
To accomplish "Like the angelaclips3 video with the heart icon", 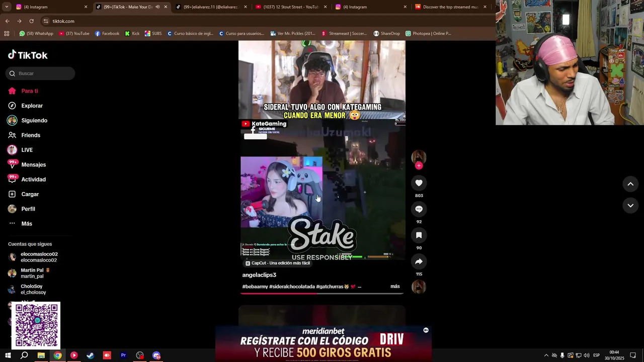I will (x=419, y=183).
